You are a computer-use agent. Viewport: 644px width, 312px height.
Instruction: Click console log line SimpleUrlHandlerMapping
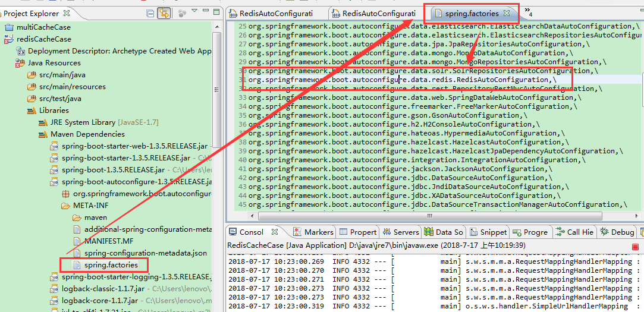(433, 306)
